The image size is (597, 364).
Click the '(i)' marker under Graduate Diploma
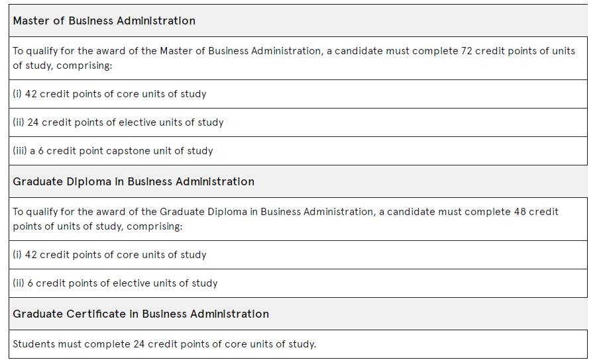[x=17, y=255]
